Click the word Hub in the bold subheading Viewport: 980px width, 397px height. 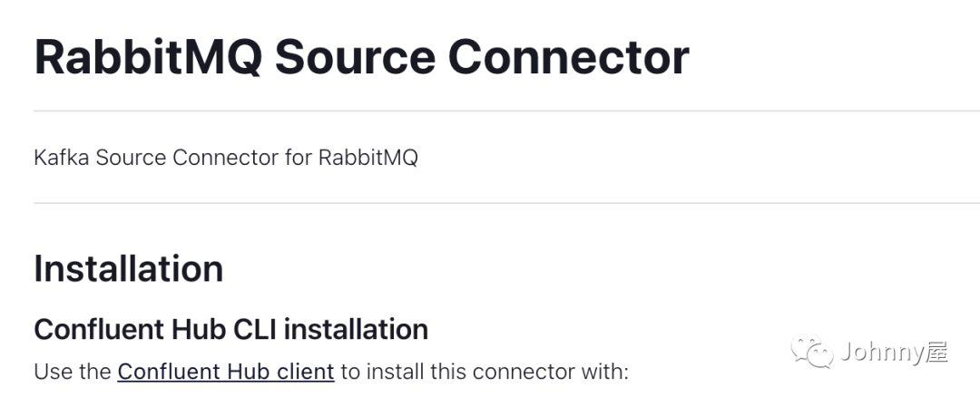(x=193, y=329)
